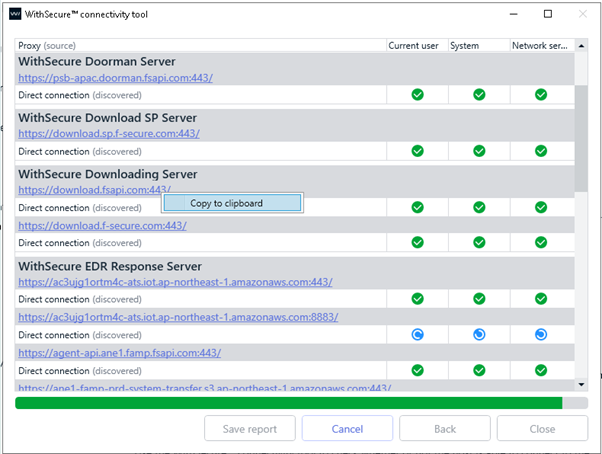Image resolution: width=602 pixels, height=454 pixels.
Task: Click Current user checkmark for amazonaws.com:443 row
Action: (417, 299)
